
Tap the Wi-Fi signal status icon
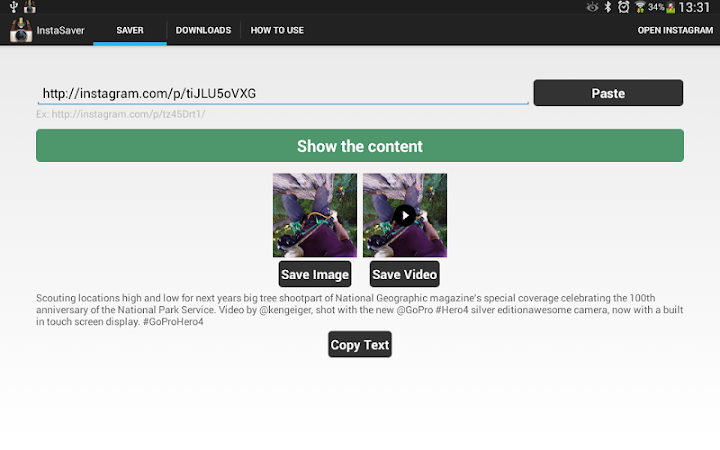coord(640,7)
